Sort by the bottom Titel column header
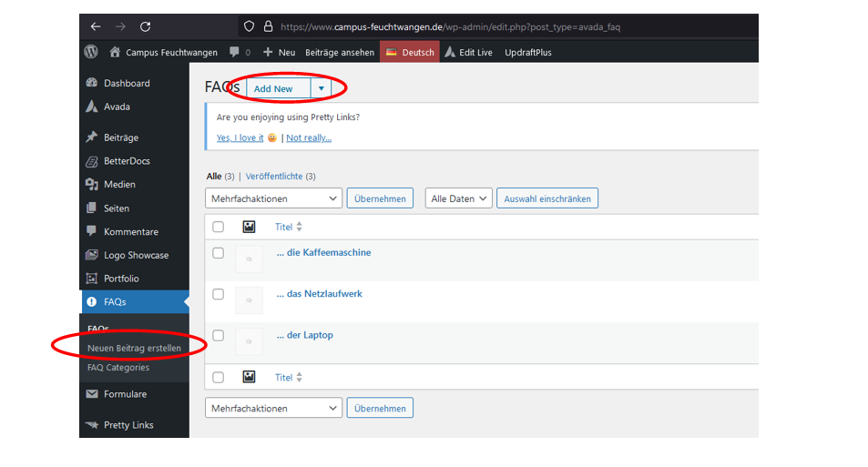 click(x=283, y=378)
